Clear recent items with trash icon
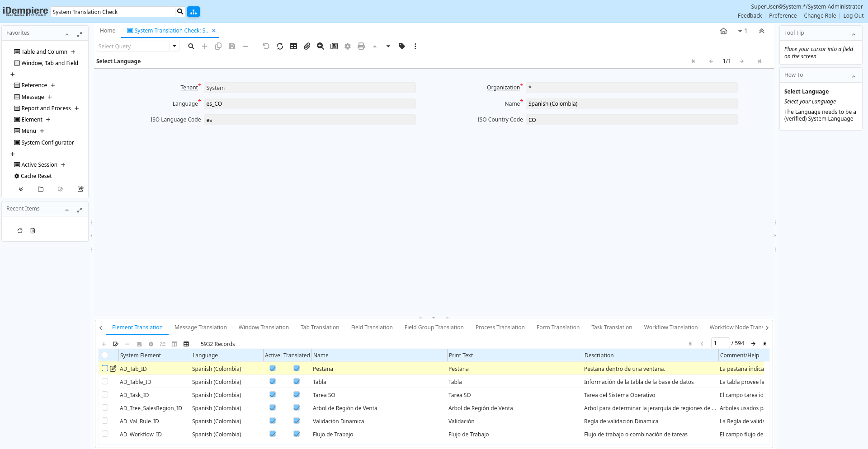This screenshot has width=868, height=449. 33,231
